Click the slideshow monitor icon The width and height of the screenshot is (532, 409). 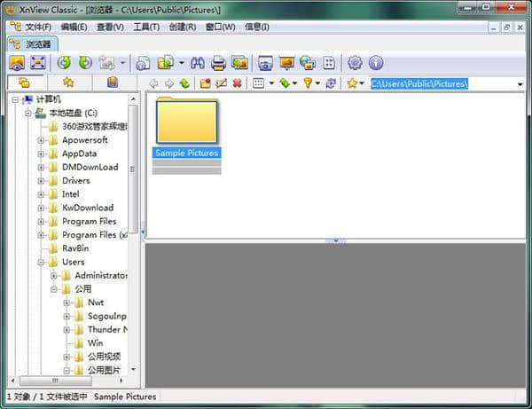click(286, 63)
